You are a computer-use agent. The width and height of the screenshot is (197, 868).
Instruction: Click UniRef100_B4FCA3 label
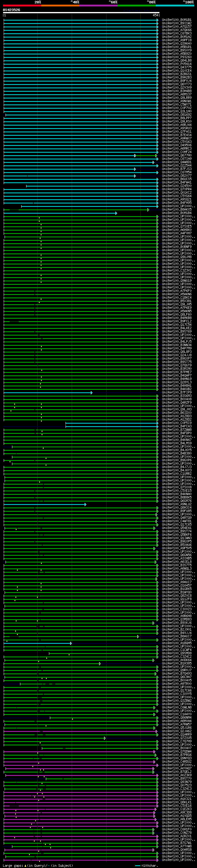177,426
